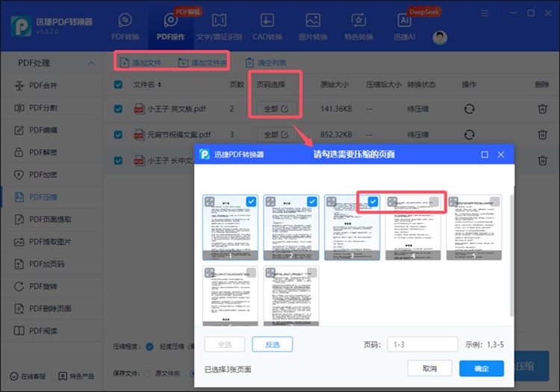Open the 文字/票证识别 tab
The height and width of the screenshot is (392, 560).
point(219,27)
